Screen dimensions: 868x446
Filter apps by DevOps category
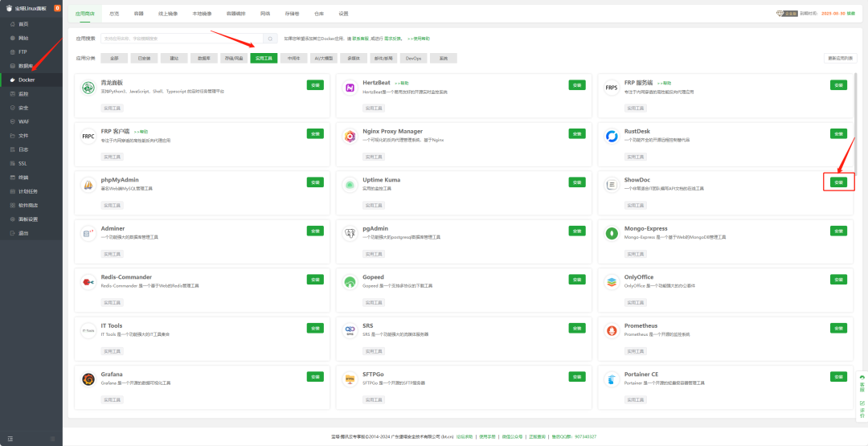point(414,58)
